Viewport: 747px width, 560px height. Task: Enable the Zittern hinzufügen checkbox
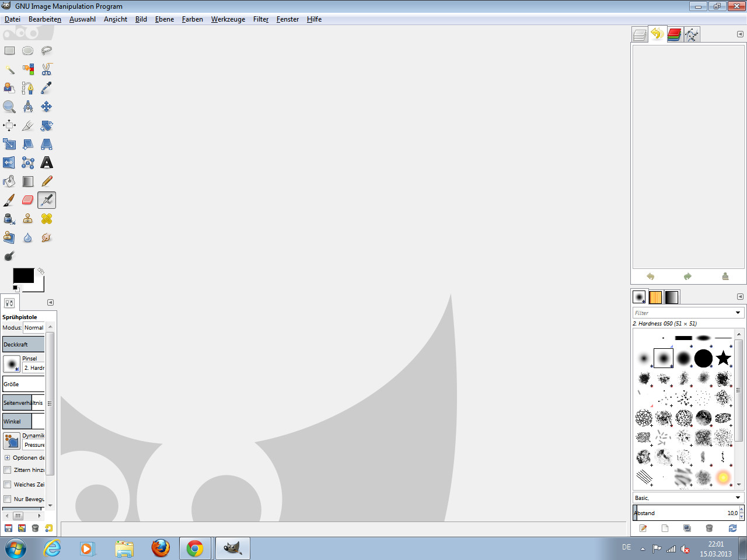coord(8,470)
